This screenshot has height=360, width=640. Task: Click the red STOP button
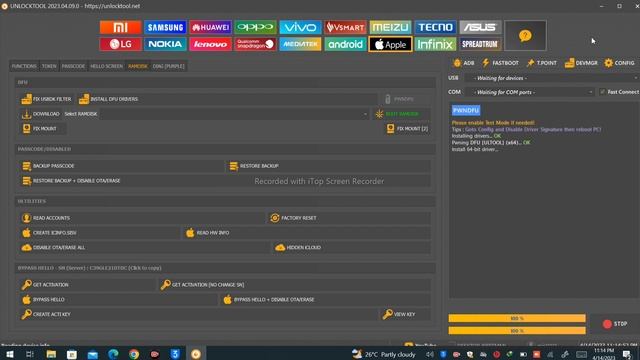coord(614,324)
